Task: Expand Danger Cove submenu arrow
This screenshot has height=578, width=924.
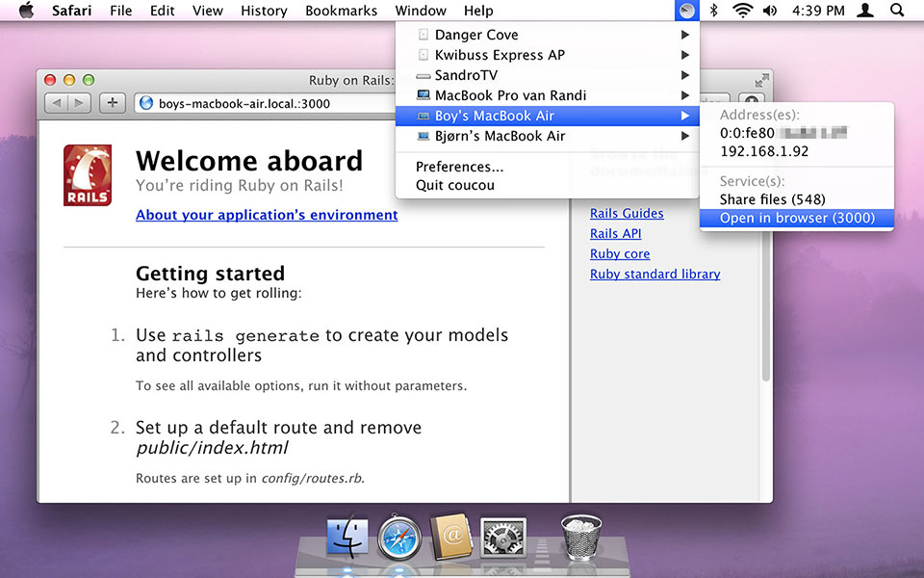Action: (x=684, y=35)
